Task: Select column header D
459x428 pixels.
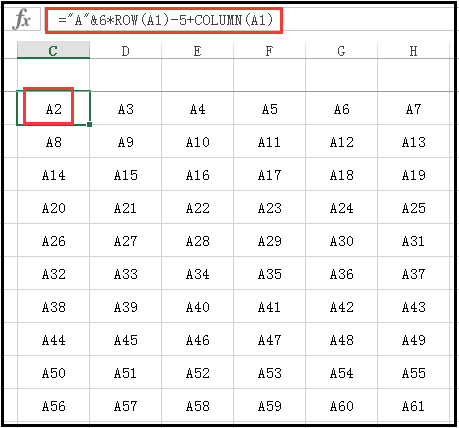Action: tap(125, 50)
